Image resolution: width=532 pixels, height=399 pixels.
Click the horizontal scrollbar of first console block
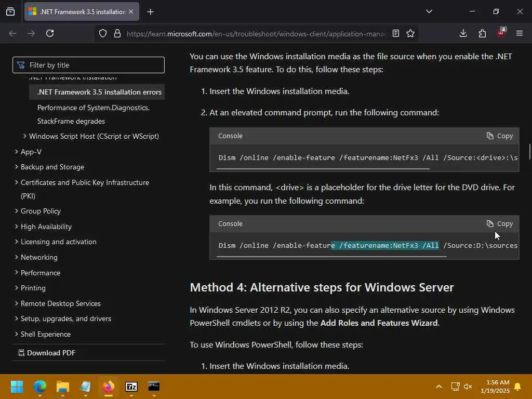click(x=323, y=169)
